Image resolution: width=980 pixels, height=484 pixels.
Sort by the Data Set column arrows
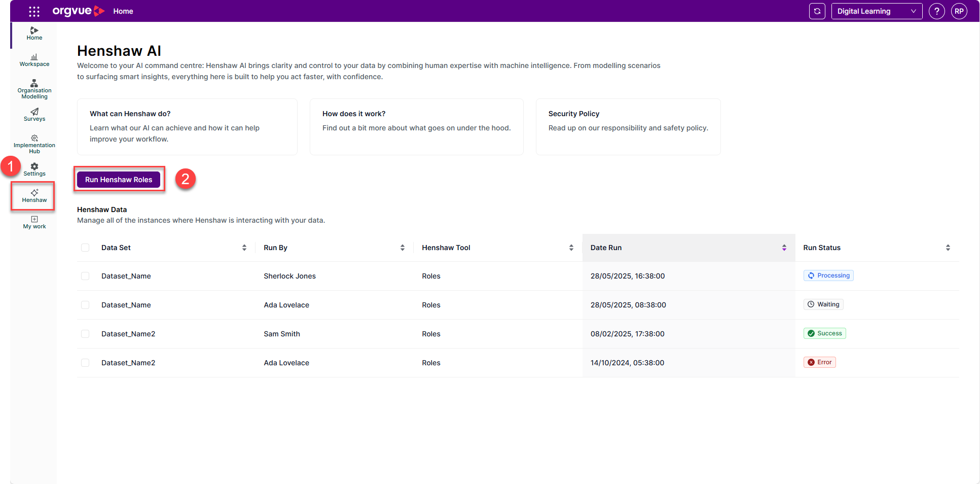pos(244,248)
